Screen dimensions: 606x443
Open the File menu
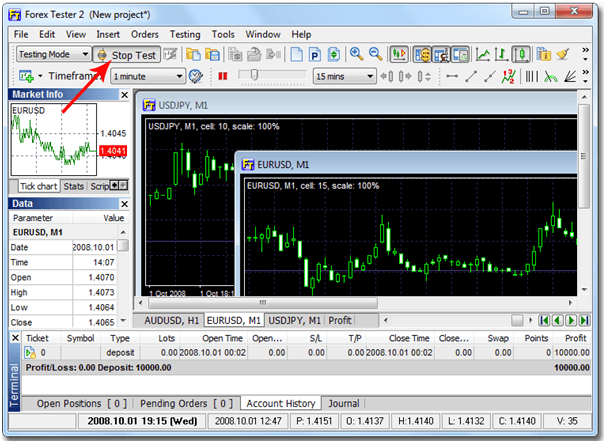click(x=21, y=34)
